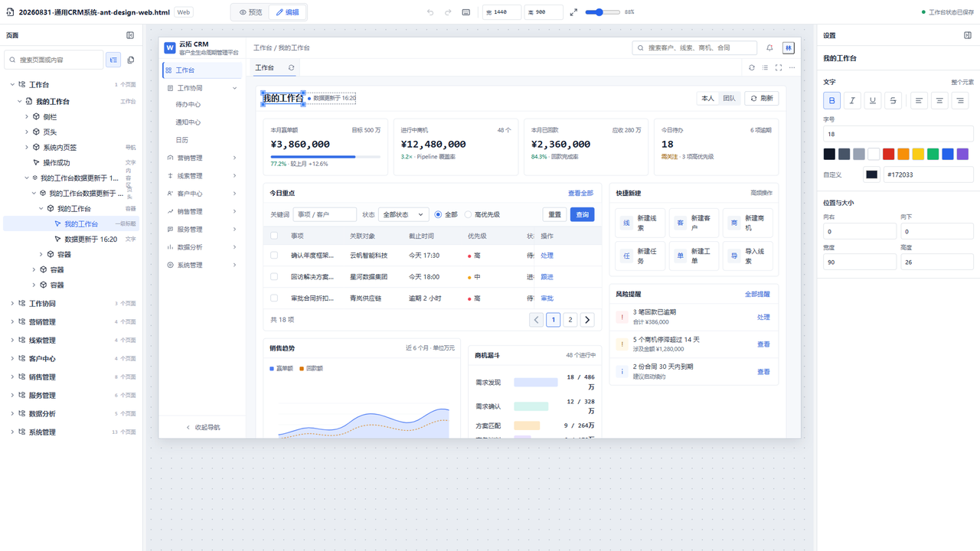
Task: Open the 全部状态 status dropdown
Action: pos(404,215)
